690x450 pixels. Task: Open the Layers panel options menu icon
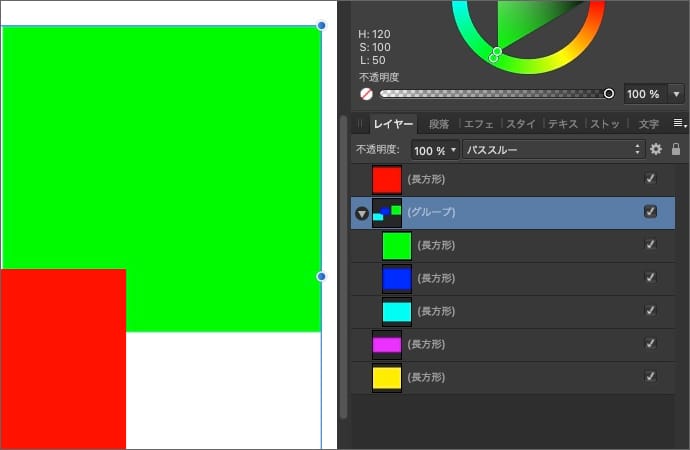click(679, 124)
